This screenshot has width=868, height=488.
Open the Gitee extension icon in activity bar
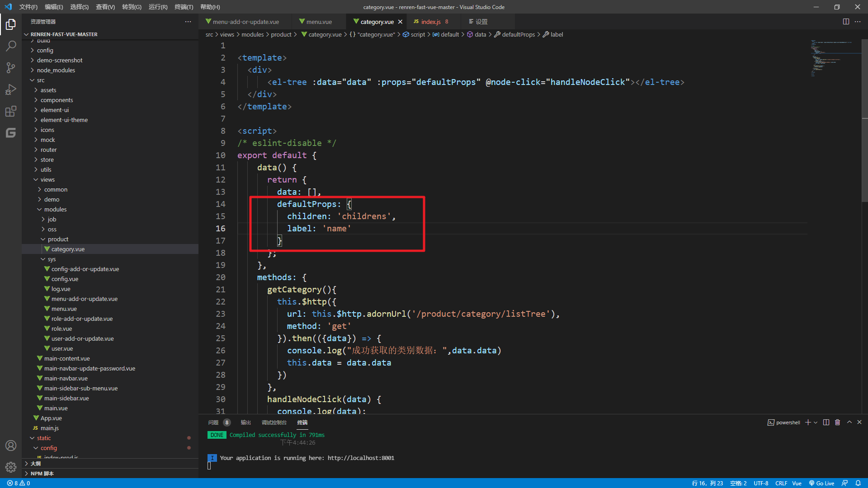[11, 133]
